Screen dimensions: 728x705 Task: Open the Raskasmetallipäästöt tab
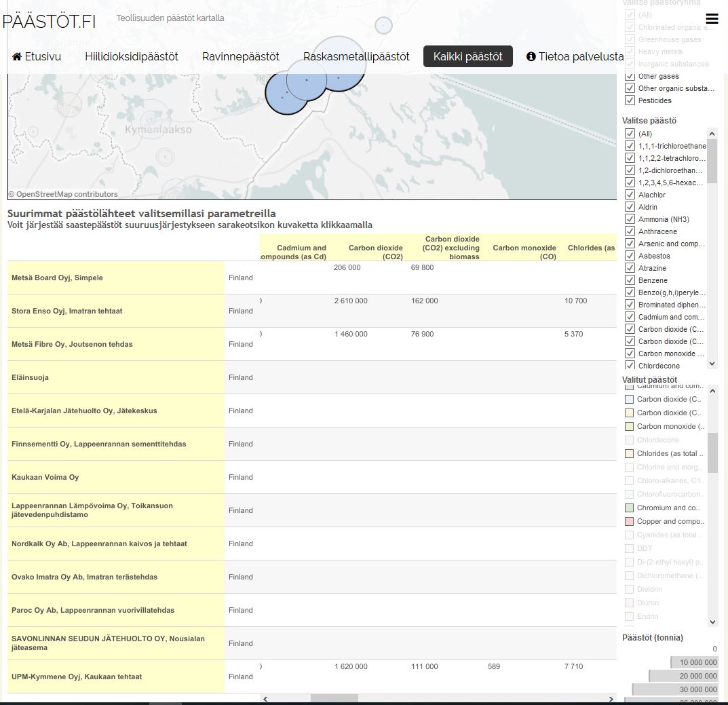356,57
